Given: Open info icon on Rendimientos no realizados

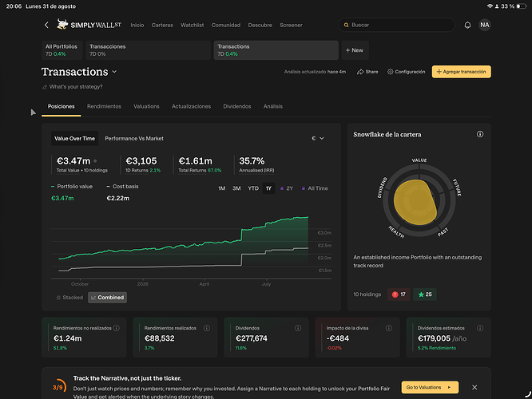Looking at the screenshot, I should pyautogui.click(x=117, y=328).
